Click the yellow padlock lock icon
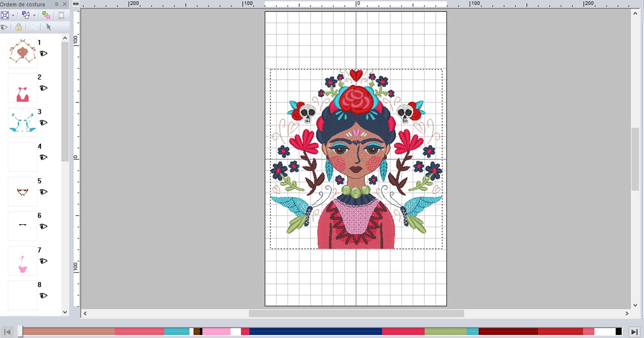 (x=19, y=27)
